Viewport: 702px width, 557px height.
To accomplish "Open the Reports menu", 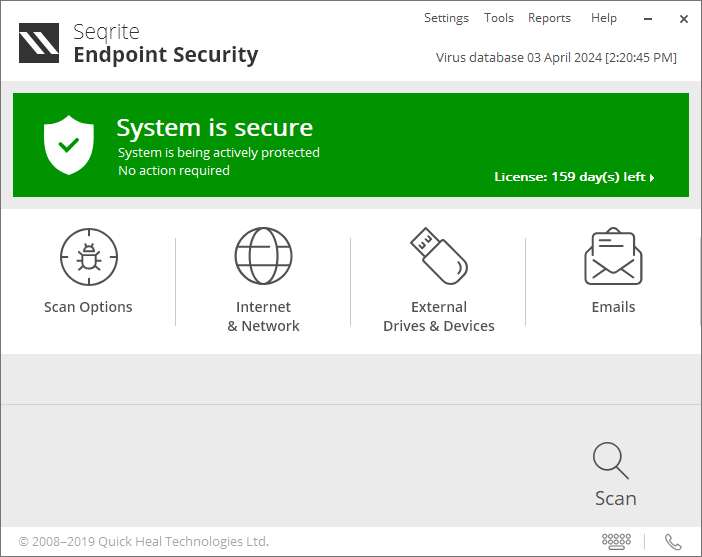I will click(549, 18).
